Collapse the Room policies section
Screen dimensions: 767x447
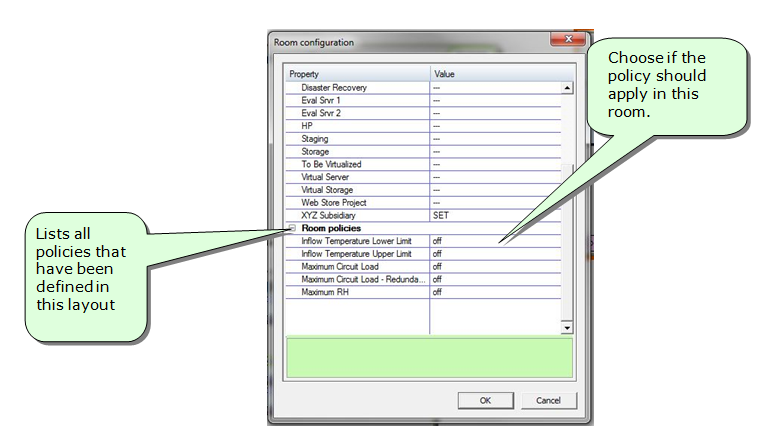pos(290,228)
